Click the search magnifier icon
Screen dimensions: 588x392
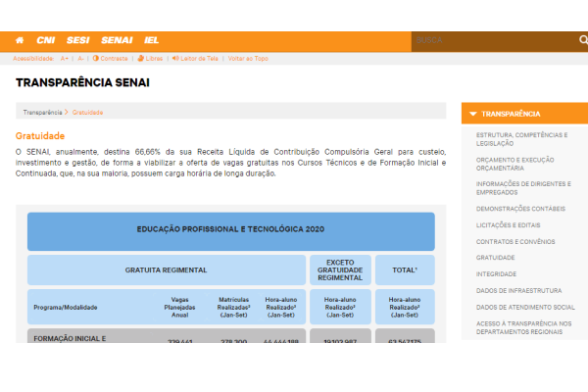pos(583,40)
